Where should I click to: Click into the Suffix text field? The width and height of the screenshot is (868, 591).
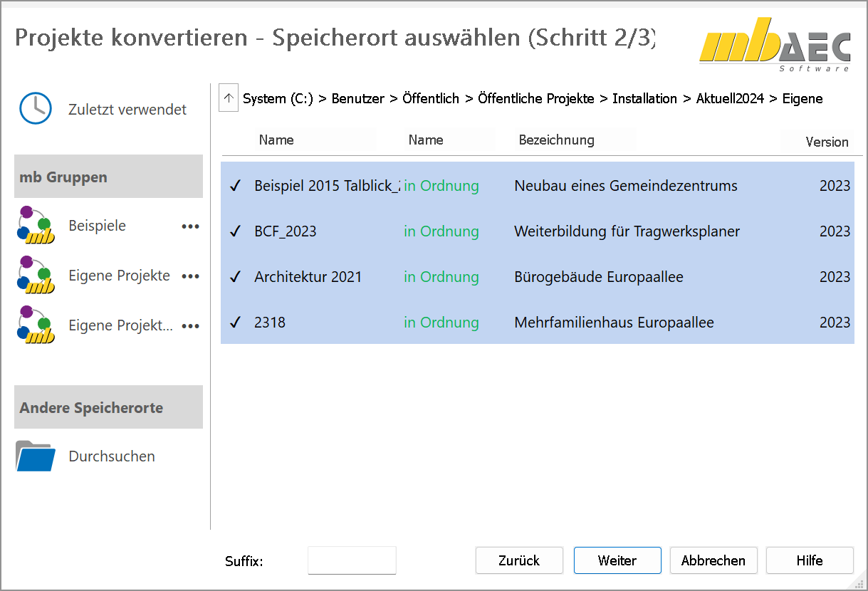(352, 560)
